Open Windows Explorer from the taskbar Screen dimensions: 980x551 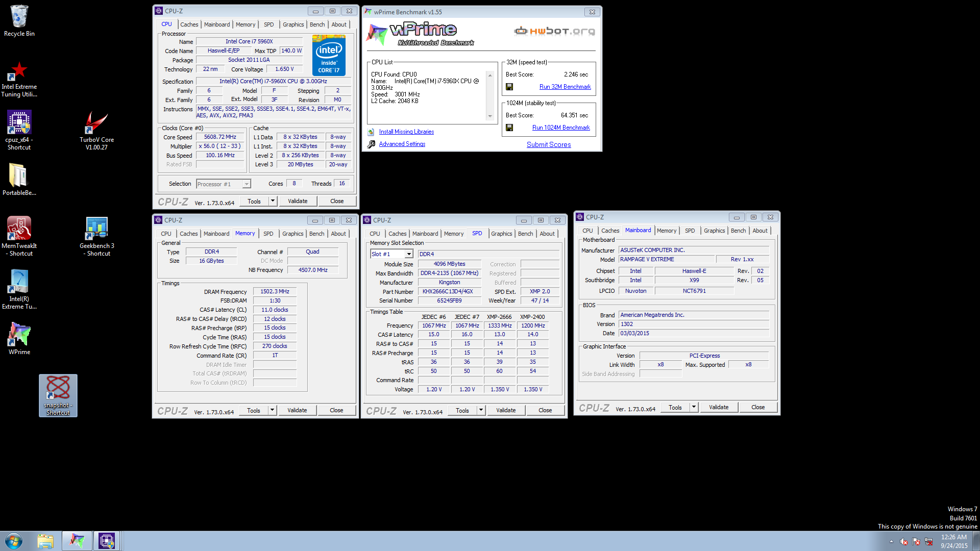pyautogui.click(x=45, y=541)
